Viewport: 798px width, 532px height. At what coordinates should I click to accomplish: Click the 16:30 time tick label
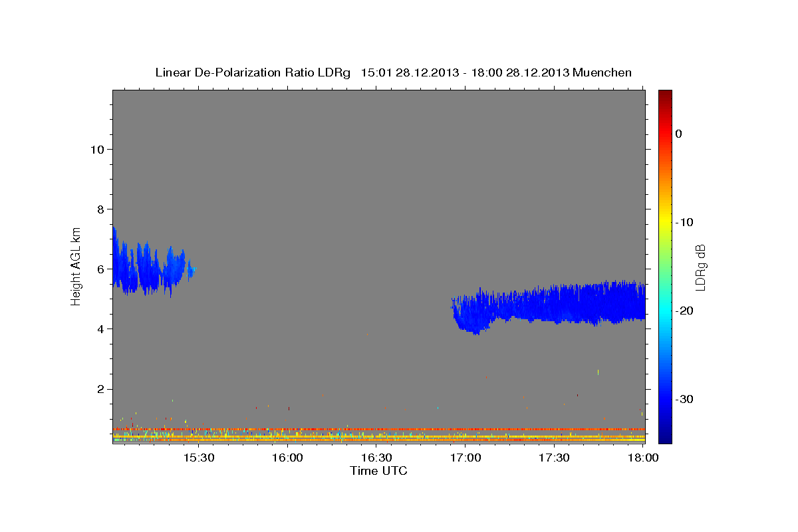tap(376, 458)
